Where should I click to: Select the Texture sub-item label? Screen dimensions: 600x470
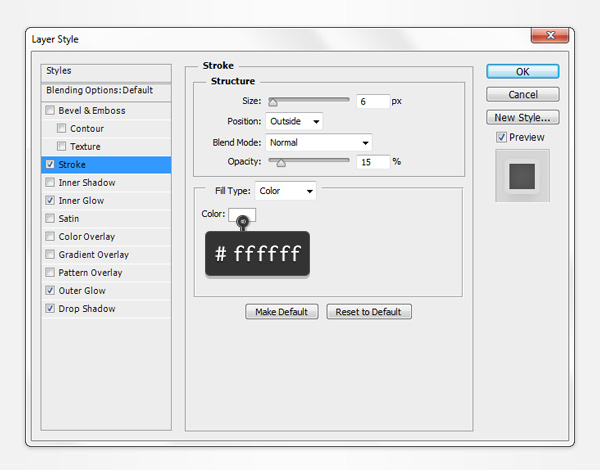[x=85, y=147]
